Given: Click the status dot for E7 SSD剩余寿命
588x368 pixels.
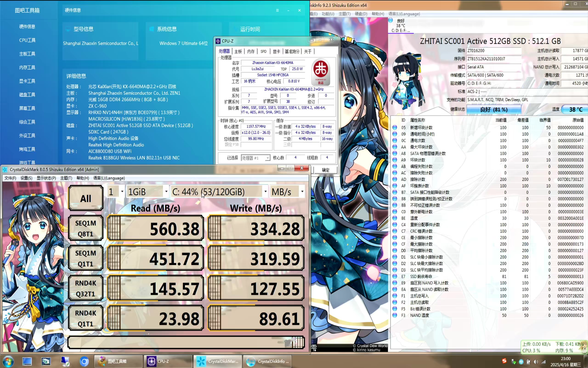Looking at the screenshot, I should click(395, 276).
